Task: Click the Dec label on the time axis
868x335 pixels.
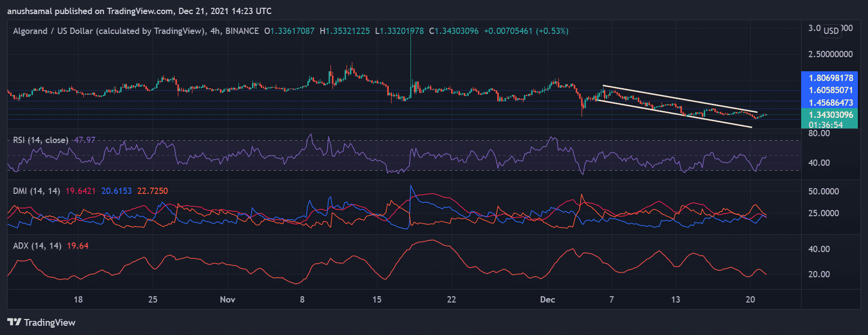Action: [547, 300]
